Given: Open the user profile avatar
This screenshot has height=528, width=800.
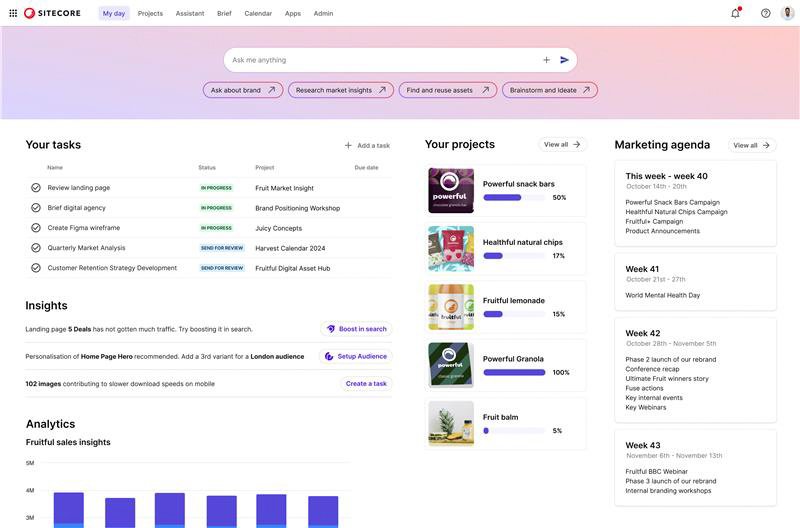Looking at the screenshot, I should click(788, 13).
